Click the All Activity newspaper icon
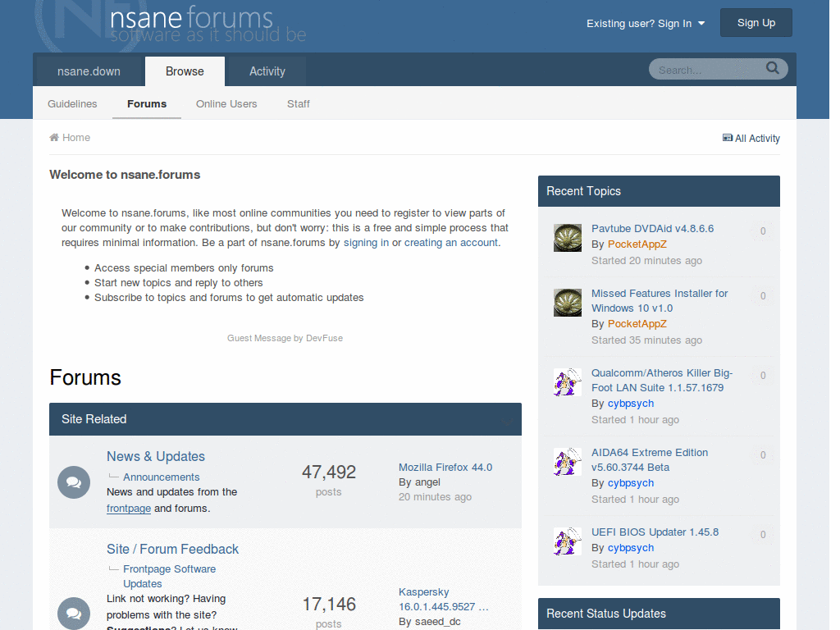The image size is (840, 630). pyautogui.click(x=728, y=138)
